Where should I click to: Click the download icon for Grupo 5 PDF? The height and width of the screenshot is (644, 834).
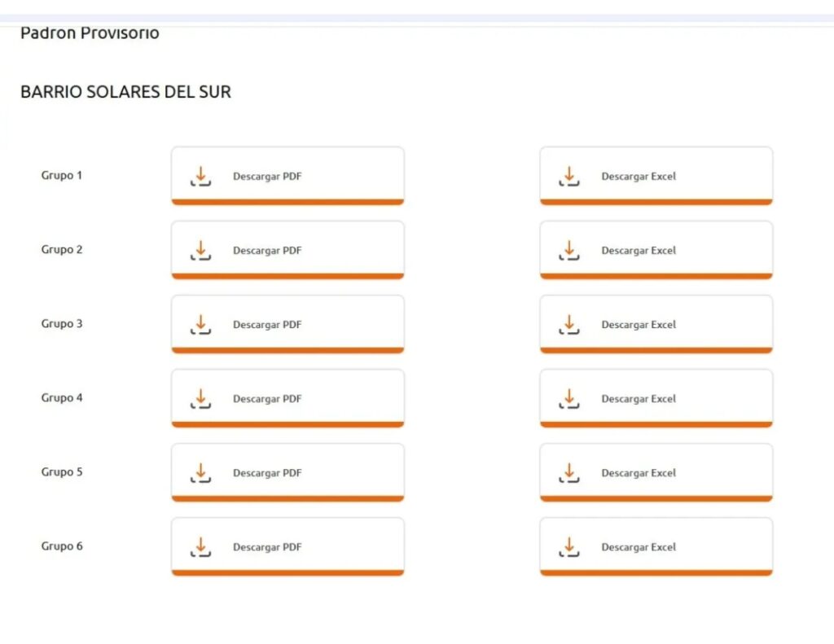pyautogui.click(x=200, y=473)
